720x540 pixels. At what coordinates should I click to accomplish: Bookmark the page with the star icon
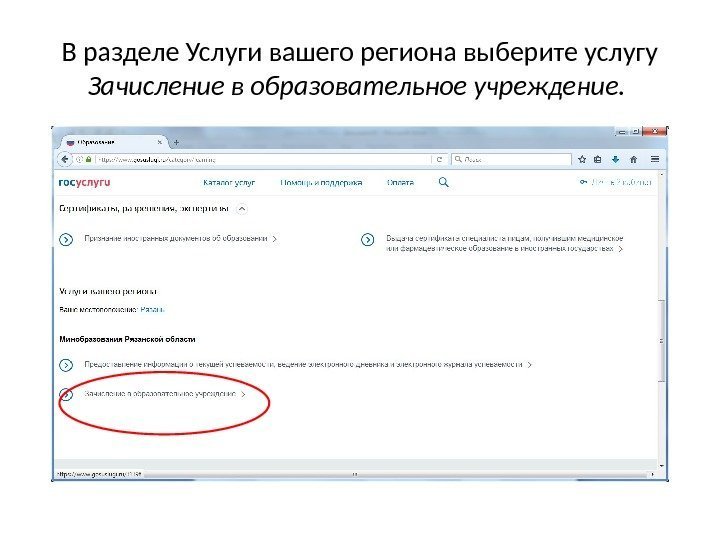[582, 159]
